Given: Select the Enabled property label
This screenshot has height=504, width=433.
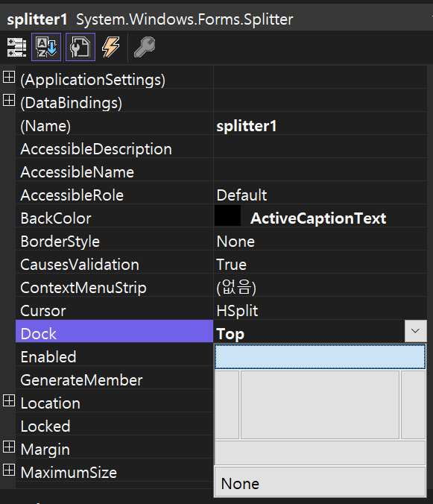Looking at the screenshot, I should tap(114, 355).
